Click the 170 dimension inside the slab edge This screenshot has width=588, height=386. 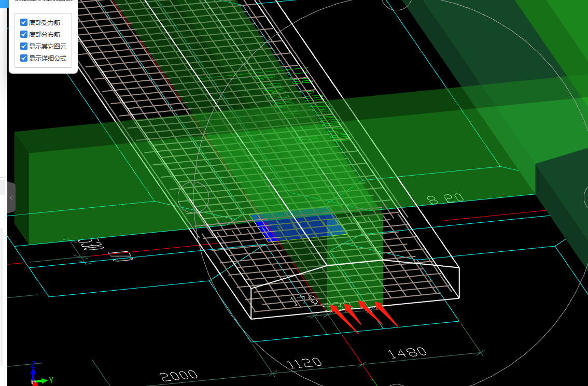pos(304,300)
